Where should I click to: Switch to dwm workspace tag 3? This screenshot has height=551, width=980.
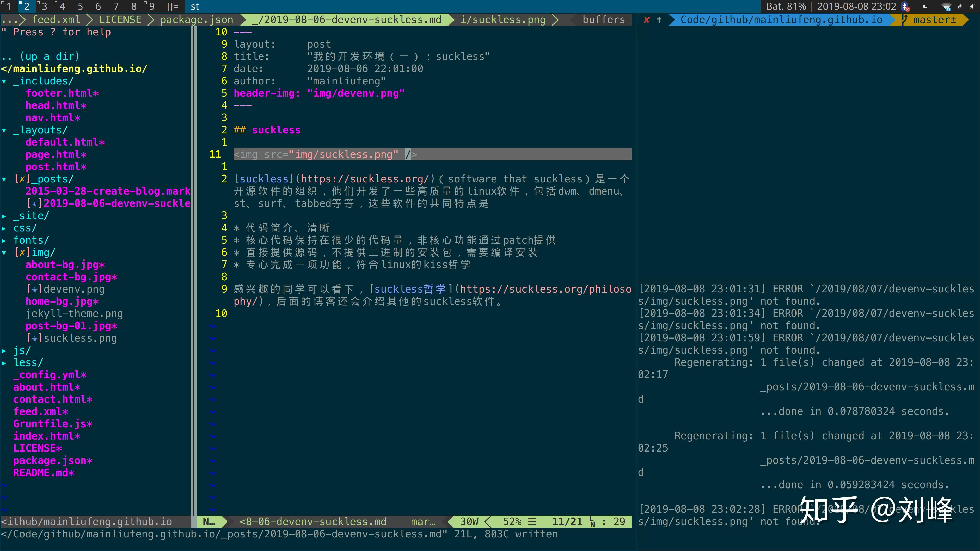[44, 6]
